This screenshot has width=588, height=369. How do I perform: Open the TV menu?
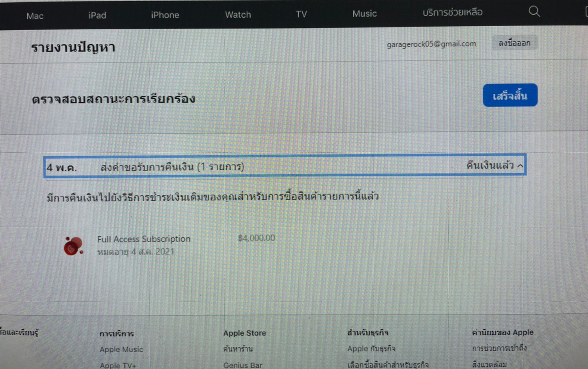click(301, 14)
